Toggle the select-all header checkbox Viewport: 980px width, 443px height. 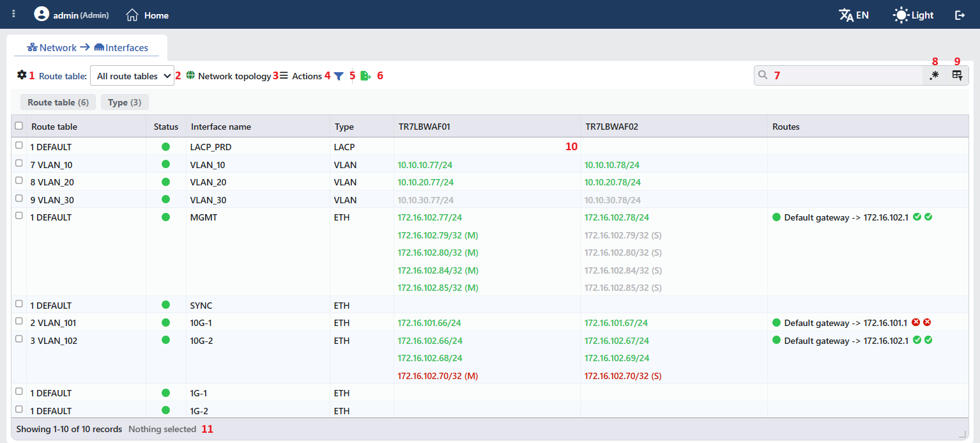pos(19,126)
